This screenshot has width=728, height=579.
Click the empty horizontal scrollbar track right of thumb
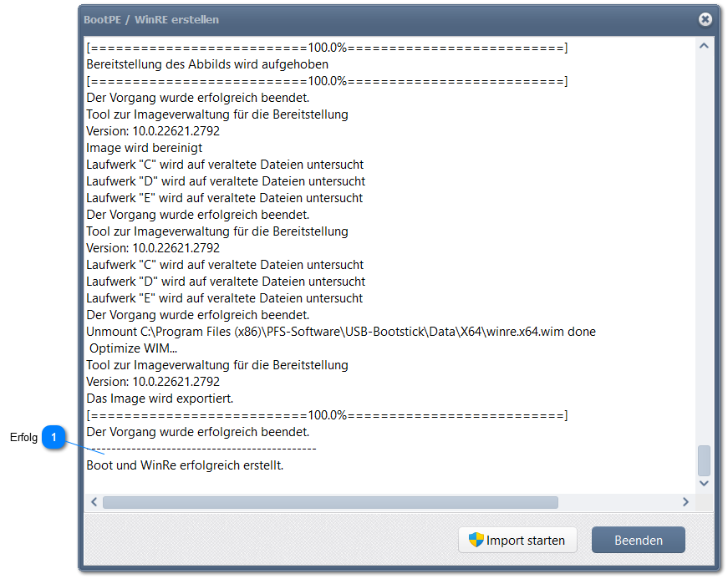coord(619,502)
